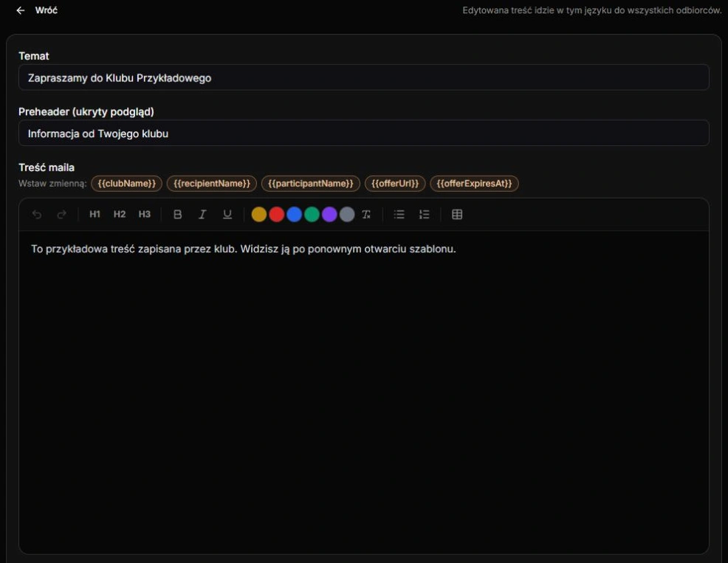728x563 pixels.
Task: Pick the red text color
Action: (x=277, y=215)
